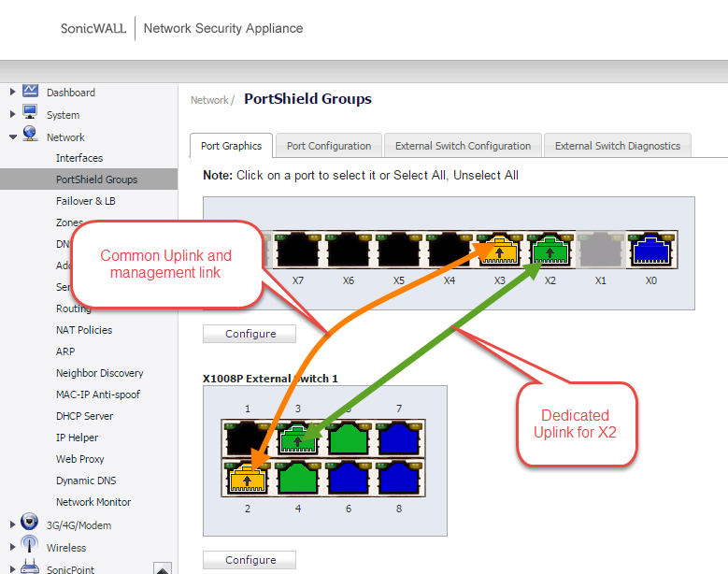Select external switch blue port 8

(x=399, y=478)
